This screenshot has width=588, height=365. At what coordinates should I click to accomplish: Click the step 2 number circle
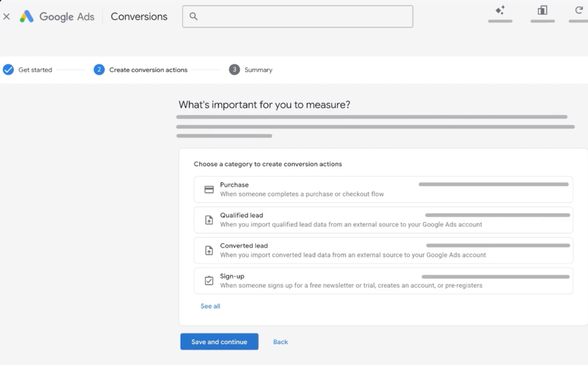pyautogui.click(x=99, y=70)
